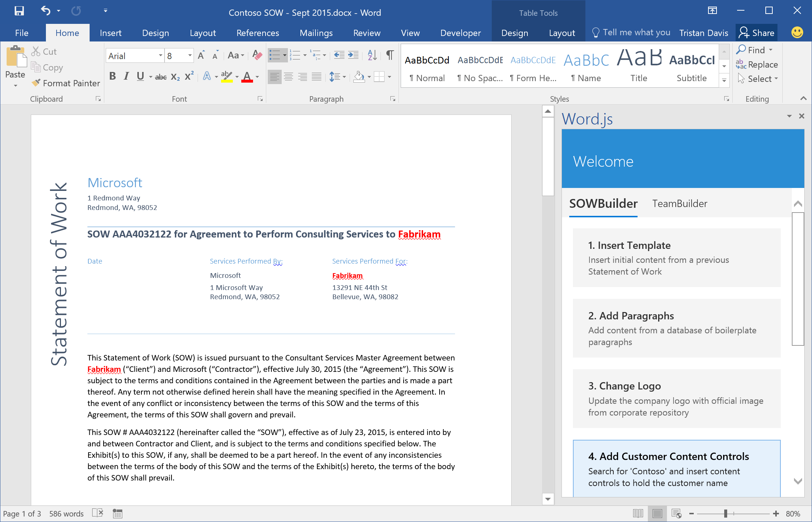Click the red Font Color icon
The height and width of the screenshot is (522, 812).
point(248,76)
